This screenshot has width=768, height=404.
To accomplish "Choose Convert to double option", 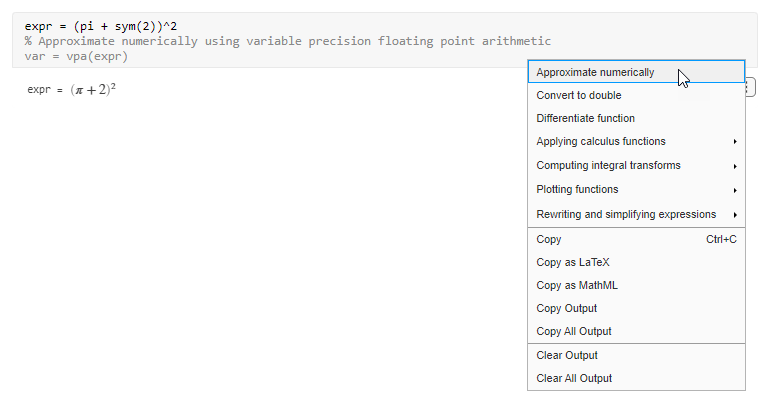I will click(x=579, y=95).
